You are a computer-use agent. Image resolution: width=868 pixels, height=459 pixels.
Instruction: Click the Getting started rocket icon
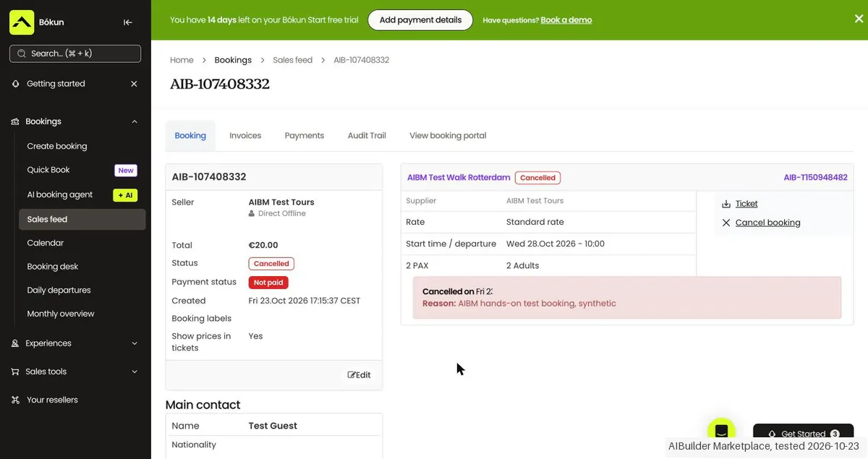pyautogui.click(x=16, y=84)
